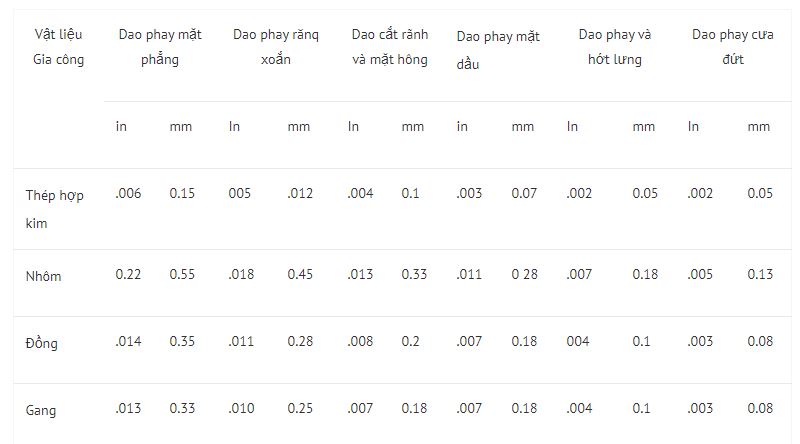Click the 0.45 value in the Nhôm row
The width and height of the screenshot is (800, 444).
(299, 274)
